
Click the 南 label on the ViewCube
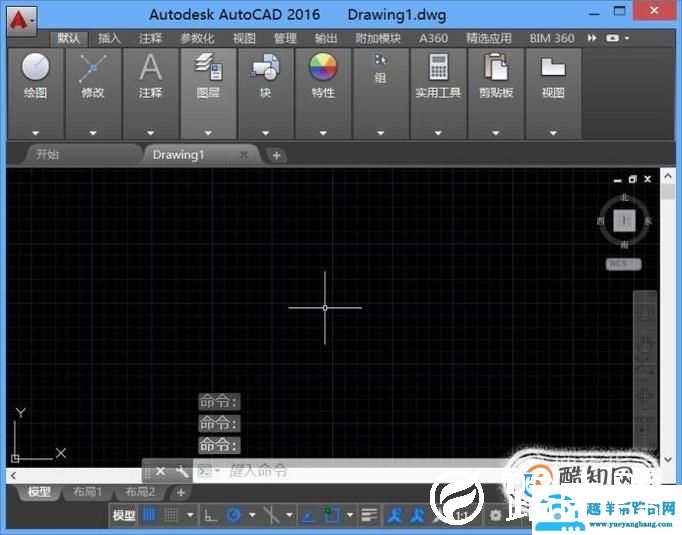pyautogui.click(x=625, y=245)
